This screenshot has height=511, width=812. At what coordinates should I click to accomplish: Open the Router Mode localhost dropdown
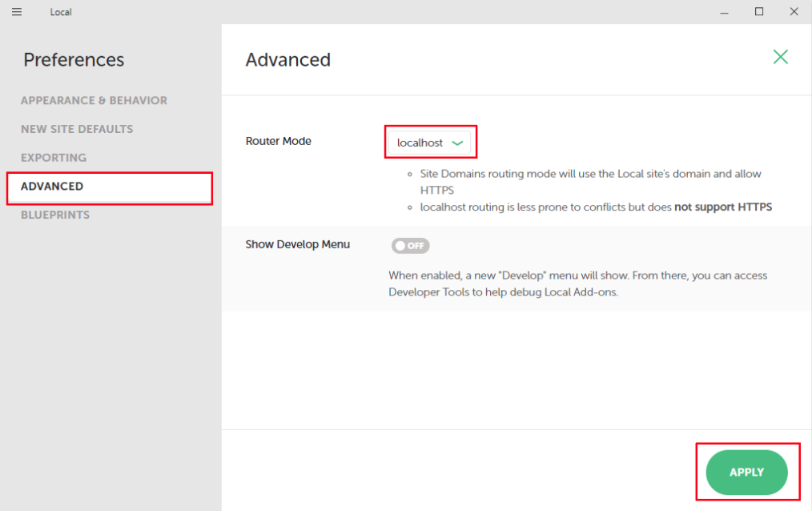[x=430, y=143]
